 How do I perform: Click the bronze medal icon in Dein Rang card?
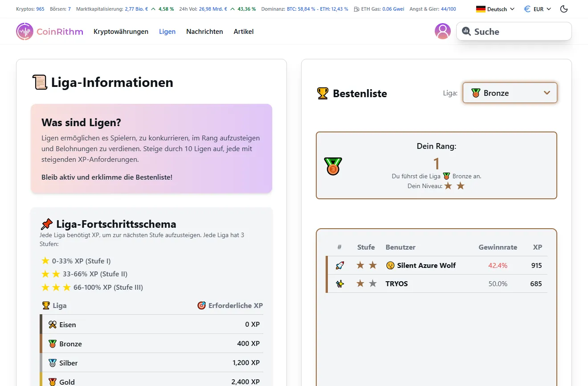tap(333, 165)
